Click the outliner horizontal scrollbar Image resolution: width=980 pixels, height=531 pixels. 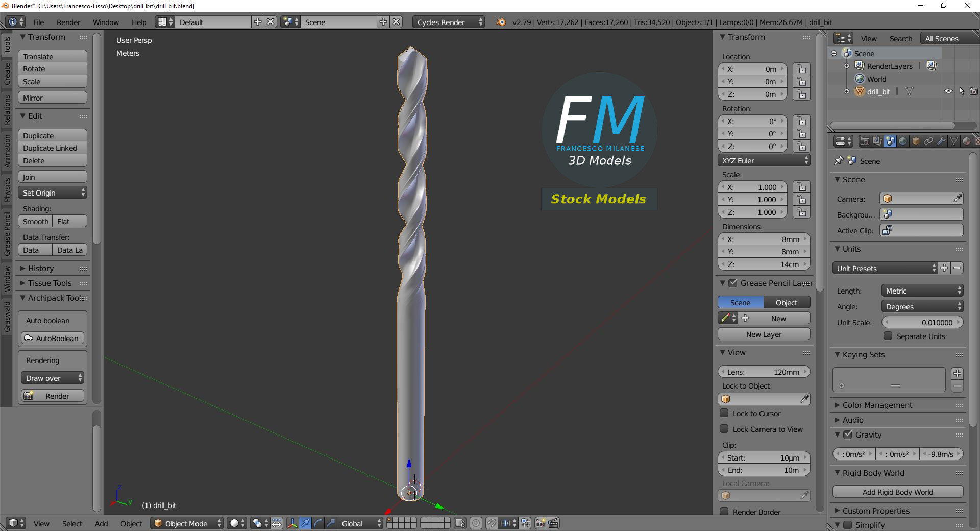coord(892,125)
